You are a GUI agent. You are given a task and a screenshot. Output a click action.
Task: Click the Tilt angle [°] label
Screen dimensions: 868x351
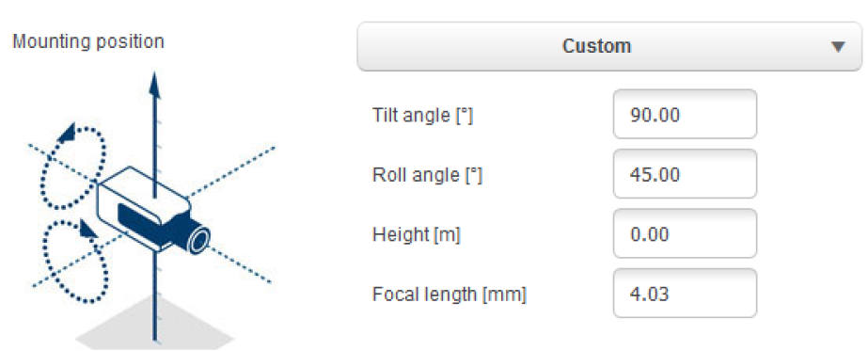coord(423,116)
